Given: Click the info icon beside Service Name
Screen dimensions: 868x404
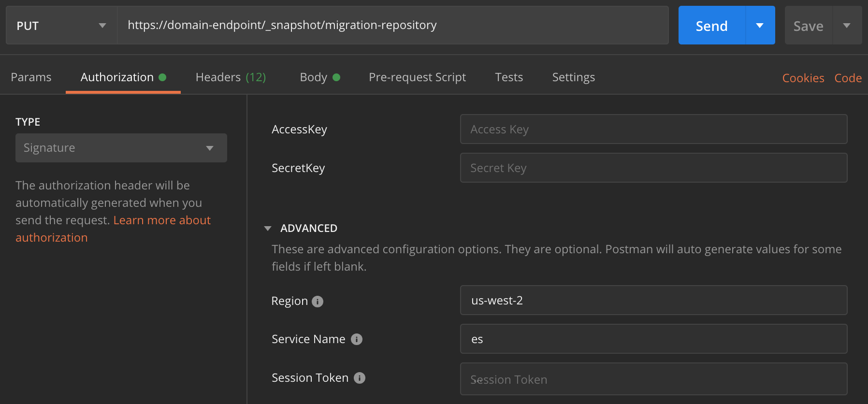Looking at the screenshot, I should [x=357, y=339].
